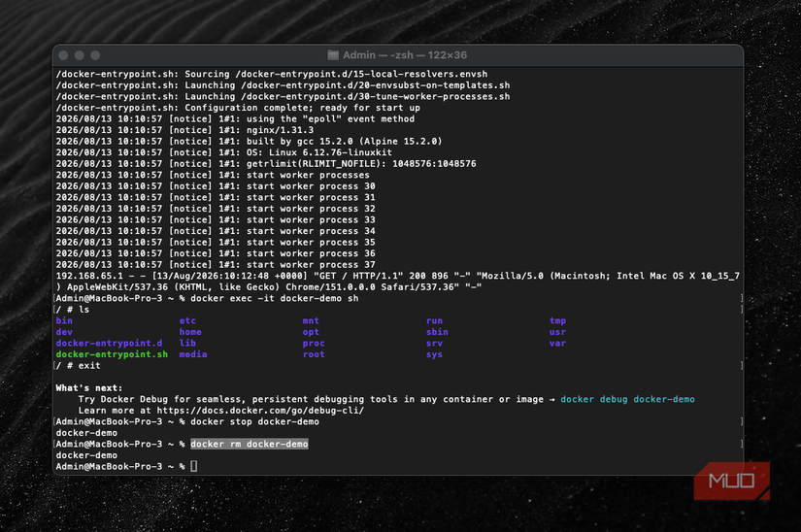Click the '/ # exit' shell line

pos(79,366)
